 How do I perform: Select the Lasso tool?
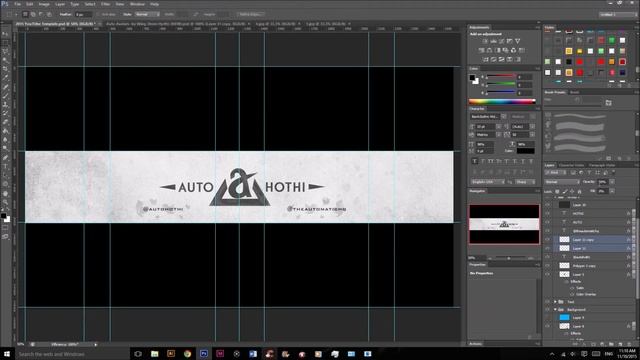tap(5, 51)
